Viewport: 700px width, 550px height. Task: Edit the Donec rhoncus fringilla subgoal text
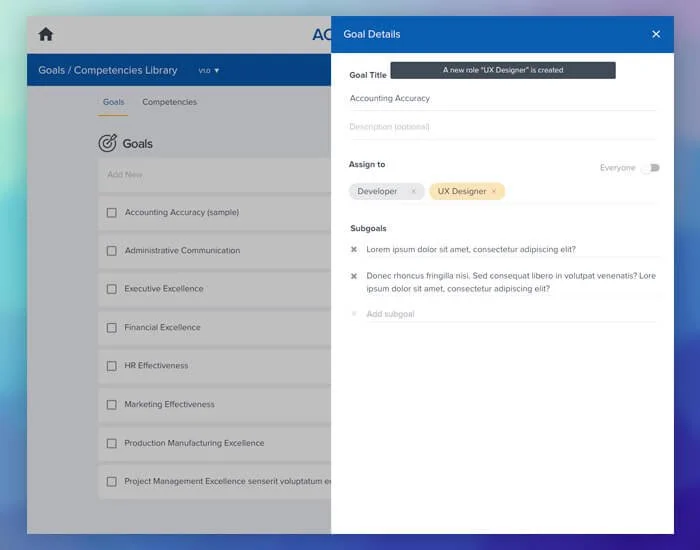(511, 282)
